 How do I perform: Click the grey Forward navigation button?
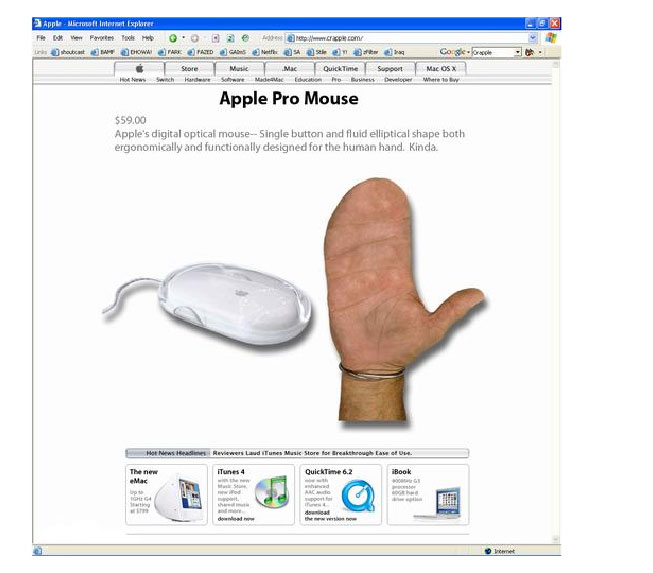pos(194,38)
